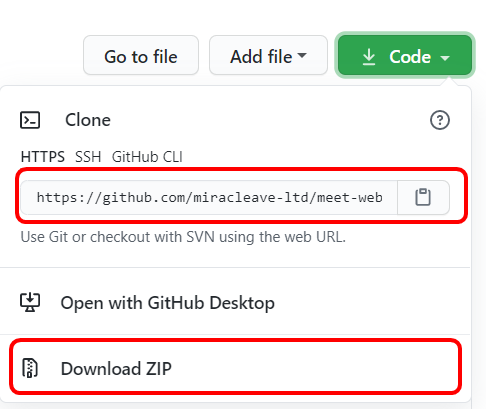486x409 pixels.
Task: Open the Clone help question mark icon
Action: pos(440,120)
